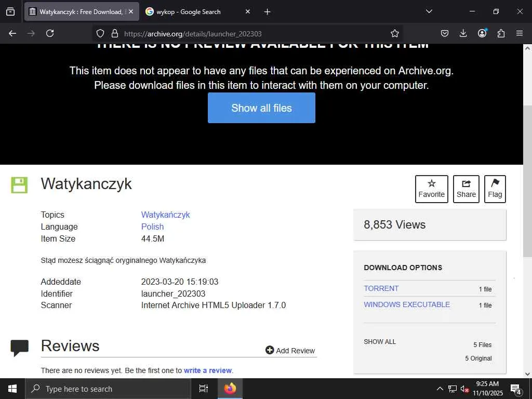The image size is (532, 399).
Task: Open the extensions puzzle icon
Action: (501, 33)
